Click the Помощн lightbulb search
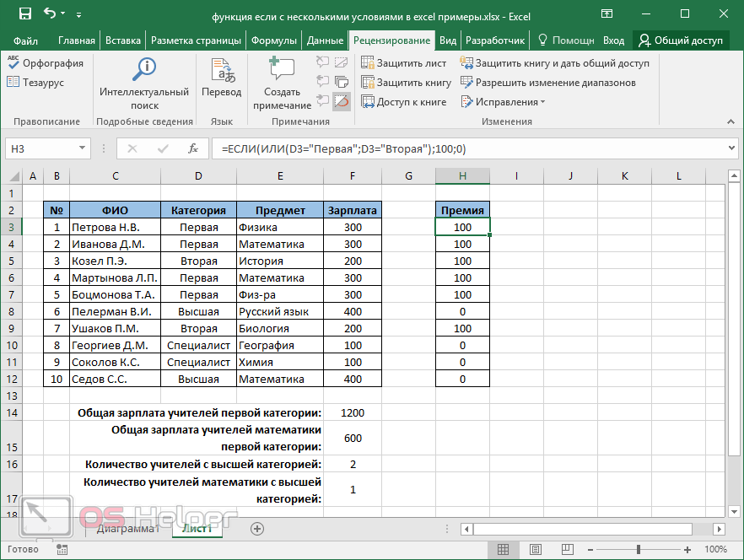744x560 pixels. [x=565, y=40]
